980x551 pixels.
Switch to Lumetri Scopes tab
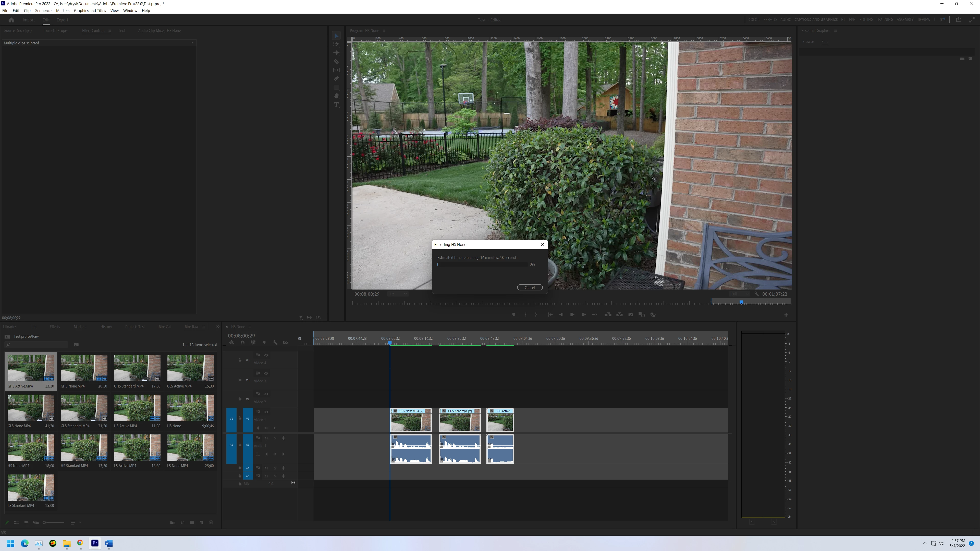click(x=56, y=30)
